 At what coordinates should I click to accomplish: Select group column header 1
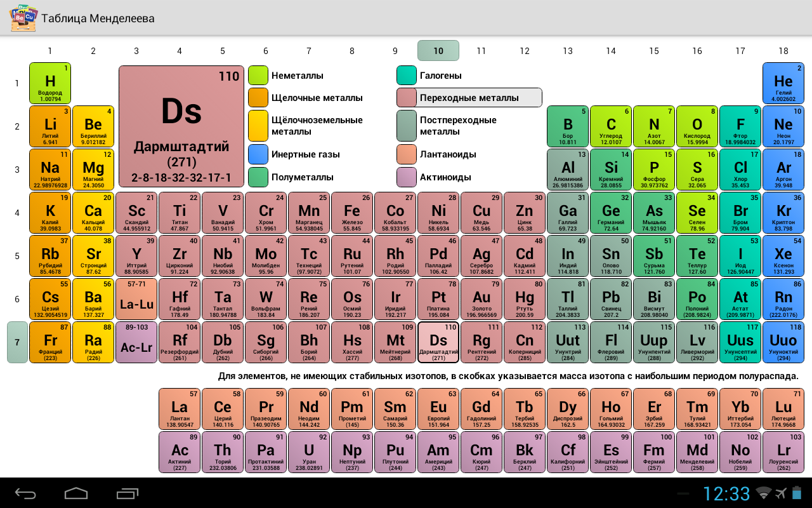pos(50,51)
